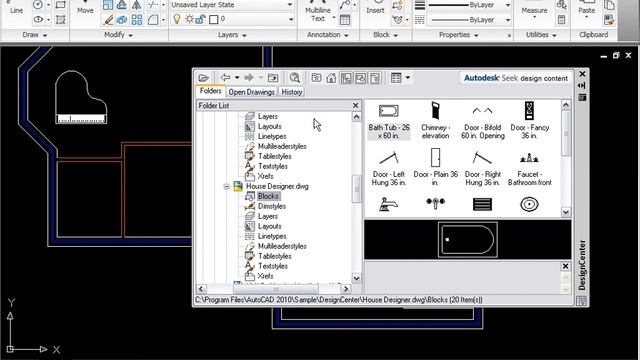The image size is (640, 360).
Task: Select the Fillet tool in Modify
Action: click(153, 20)
